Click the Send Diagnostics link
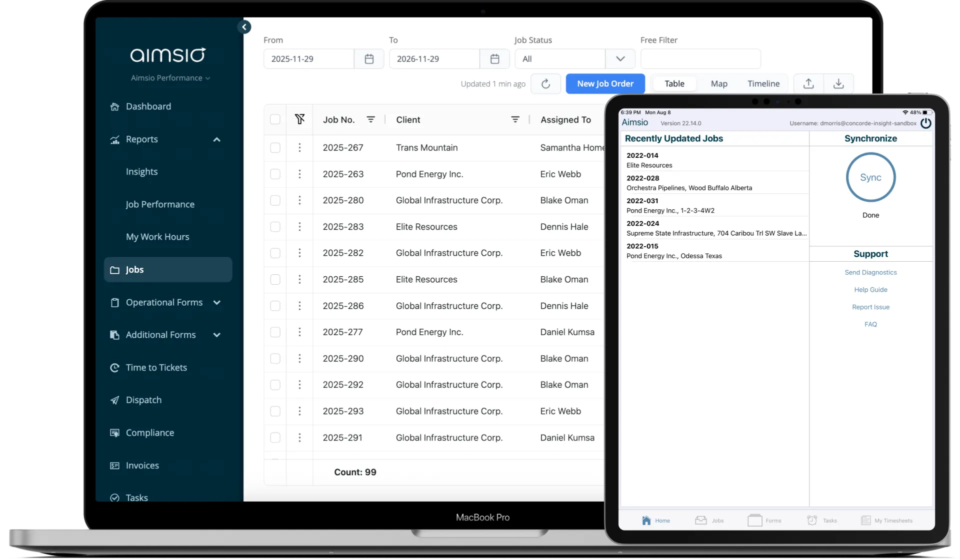The image size is (960, 560). 870,273
